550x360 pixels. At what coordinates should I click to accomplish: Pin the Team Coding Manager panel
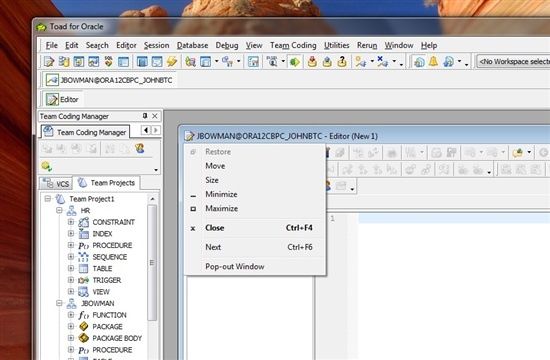(x=145, y=116)
